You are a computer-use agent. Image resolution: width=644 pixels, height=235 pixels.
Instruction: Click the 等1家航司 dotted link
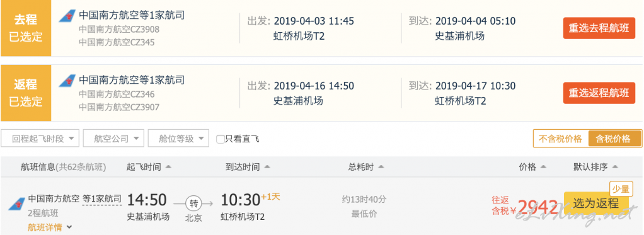coord(102,199)
